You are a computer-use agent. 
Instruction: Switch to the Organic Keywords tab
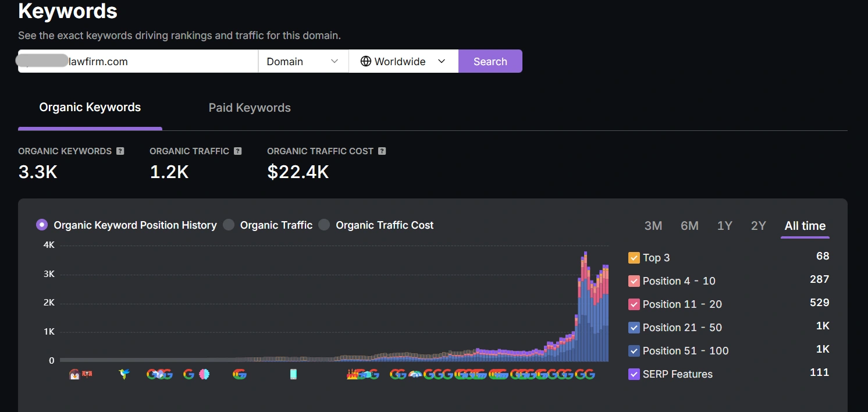tap(90, 108)
